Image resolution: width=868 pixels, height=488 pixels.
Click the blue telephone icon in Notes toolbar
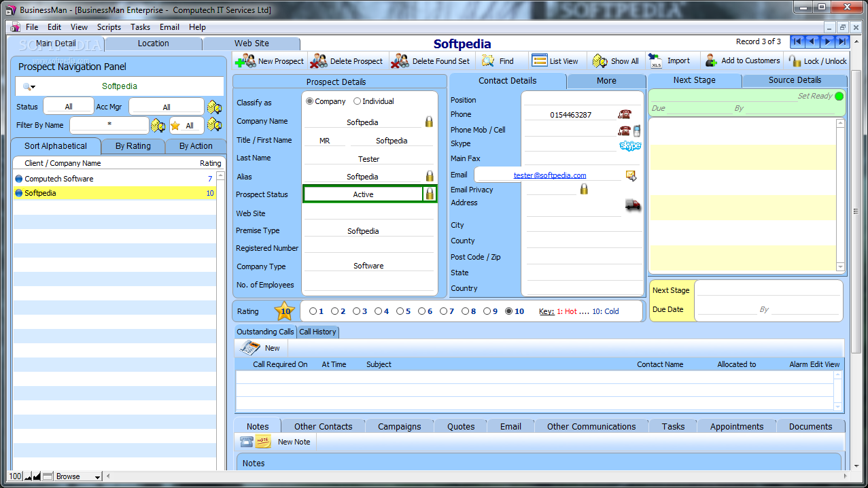coord(247,441)
